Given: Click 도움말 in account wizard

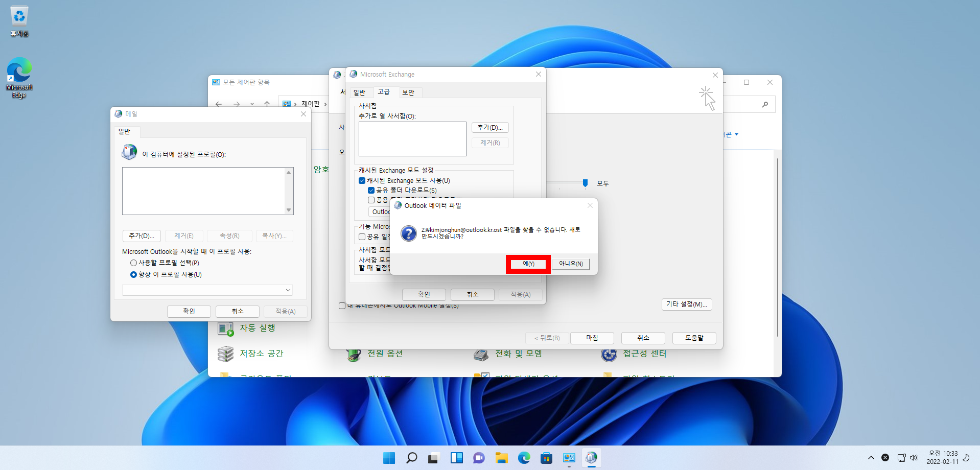Looking at the screenshot, I should (x=694, y=338).
